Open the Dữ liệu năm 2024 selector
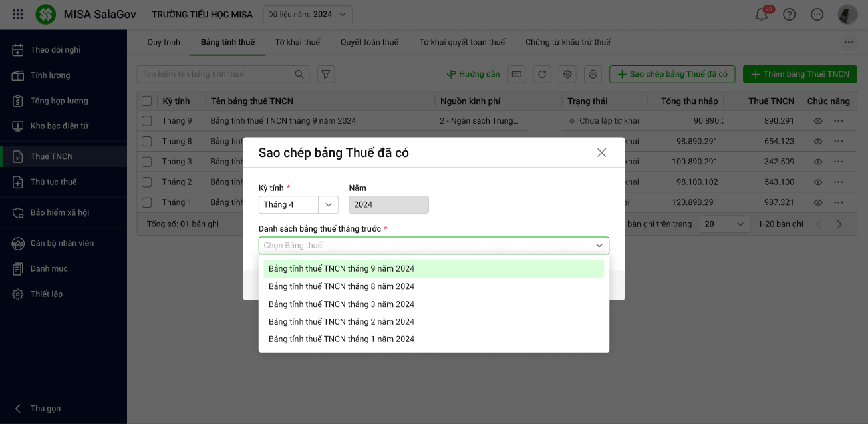 308,15
